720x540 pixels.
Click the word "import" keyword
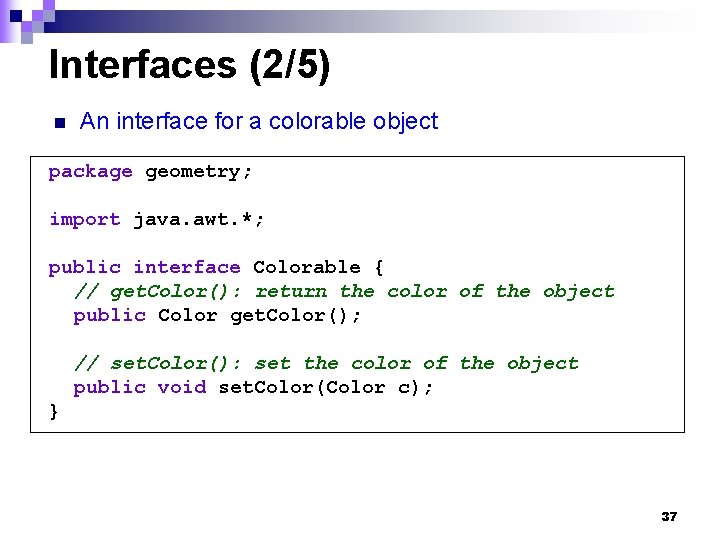click(84, 220)
